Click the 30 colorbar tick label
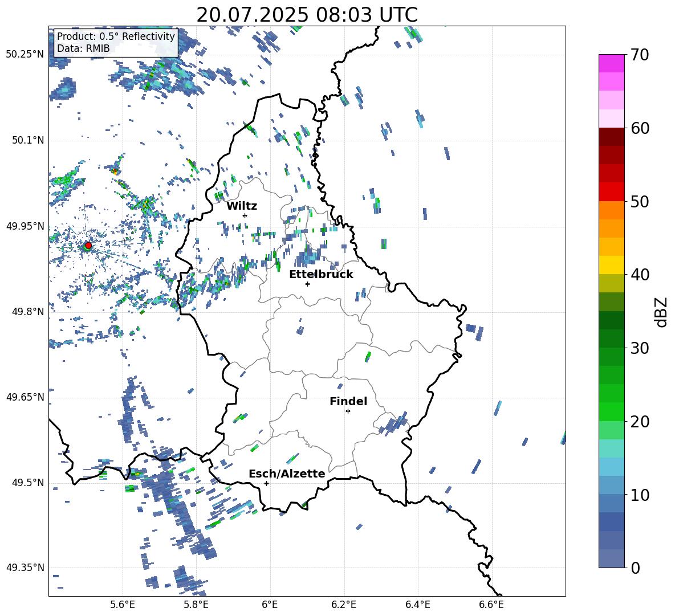This screenshot has width=675, height=616. pos(640,348)
